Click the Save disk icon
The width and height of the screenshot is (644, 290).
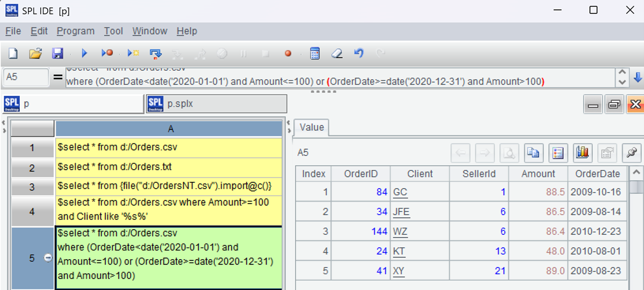(x=58, y=53)
